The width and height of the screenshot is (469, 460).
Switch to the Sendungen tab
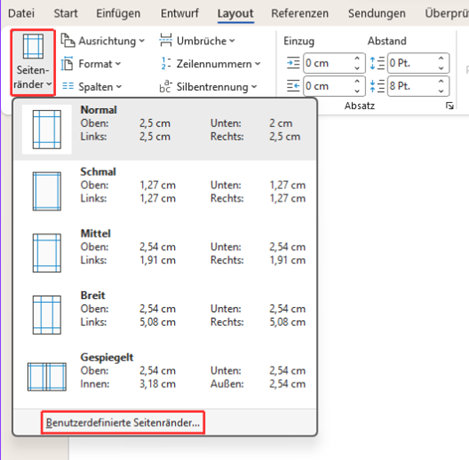point(377,13)
